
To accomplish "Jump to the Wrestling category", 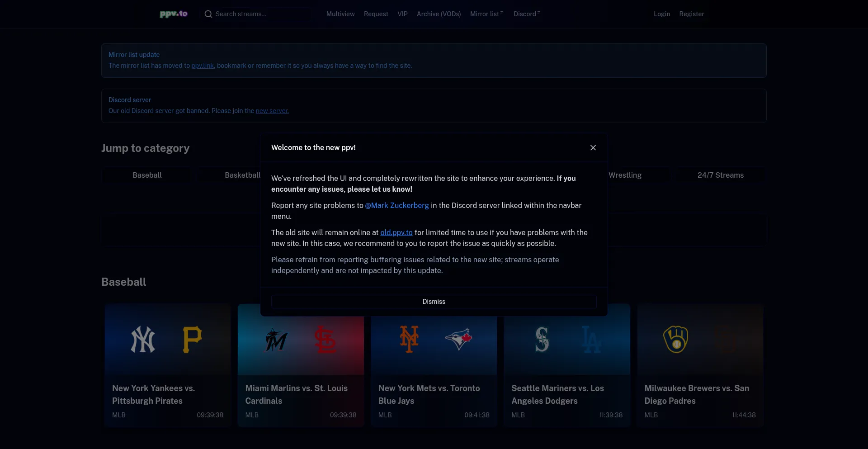I will [625, 175].
